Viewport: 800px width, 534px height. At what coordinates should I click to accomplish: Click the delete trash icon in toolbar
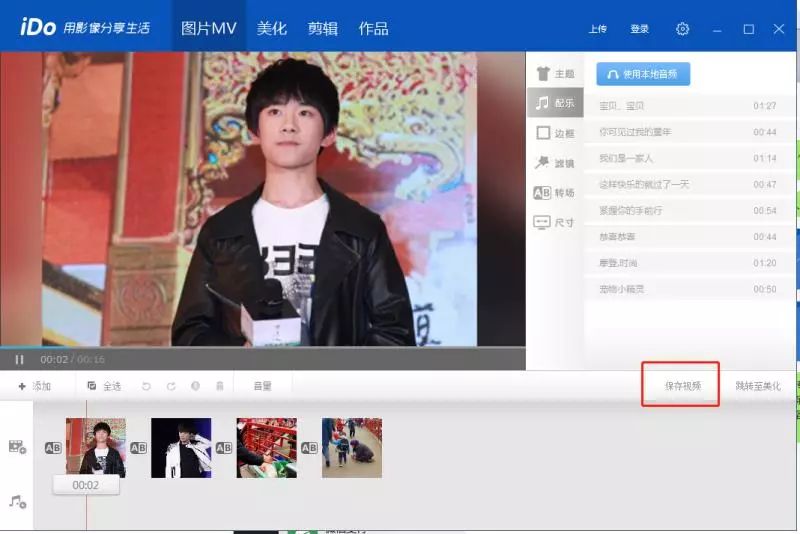[x=219, y=386]
